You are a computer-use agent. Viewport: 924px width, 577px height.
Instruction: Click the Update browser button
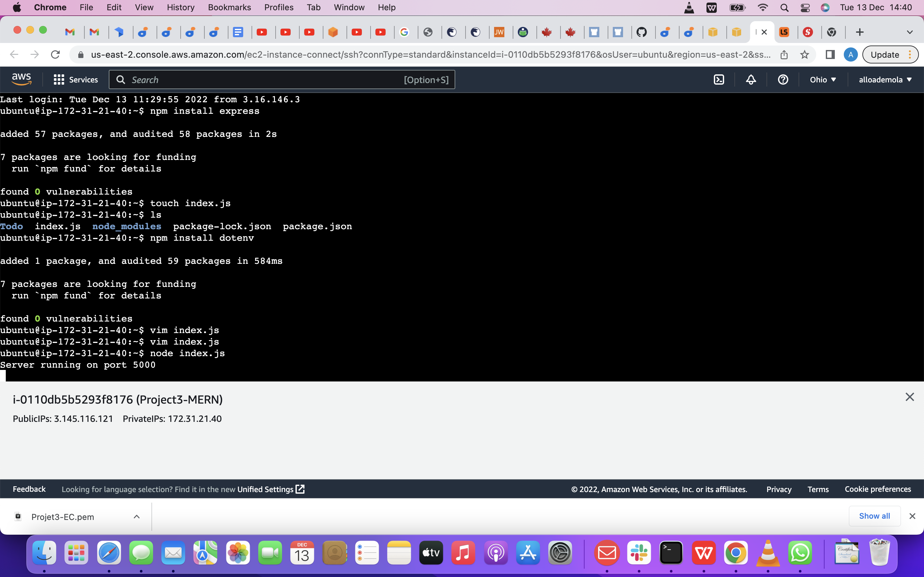click(885, 54)
